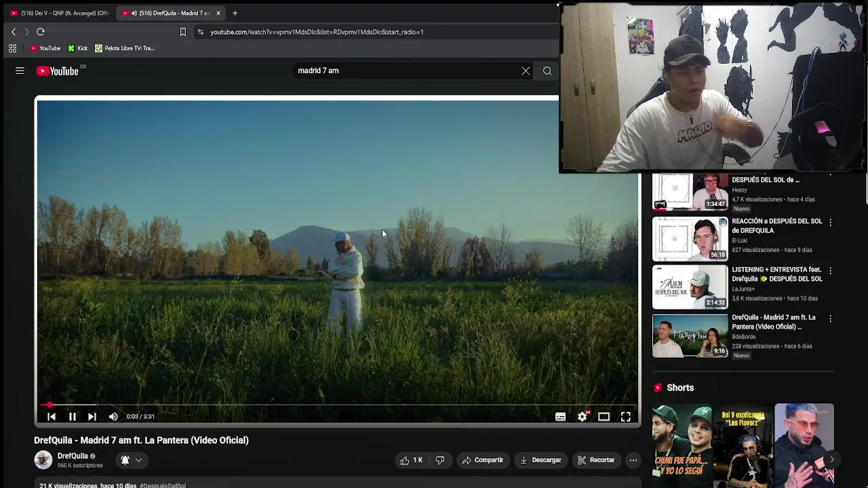
Task: Enter fullscreen mode
Action: click(625, 417)
